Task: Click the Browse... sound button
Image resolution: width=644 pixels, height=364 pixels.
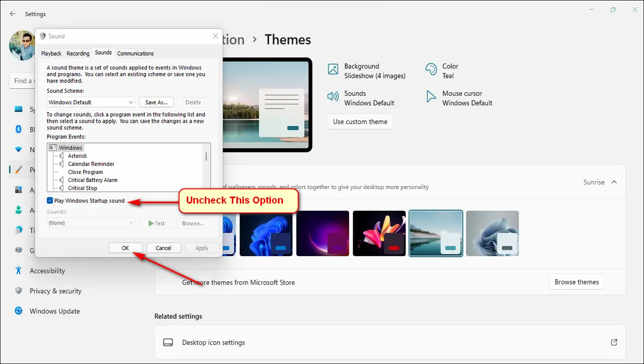Action: click(193, 223)
